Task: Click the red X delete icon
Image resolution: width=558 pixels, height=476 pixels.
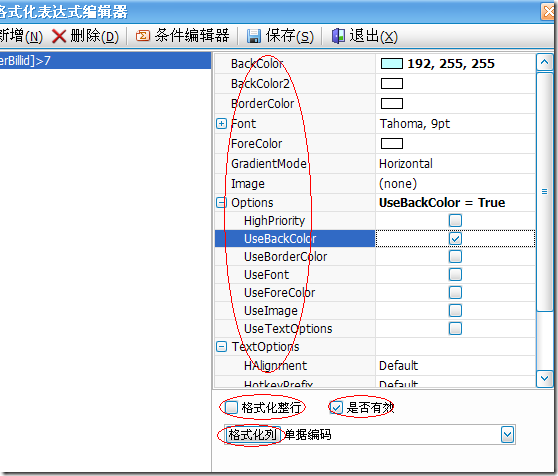Action: point(59,36)
